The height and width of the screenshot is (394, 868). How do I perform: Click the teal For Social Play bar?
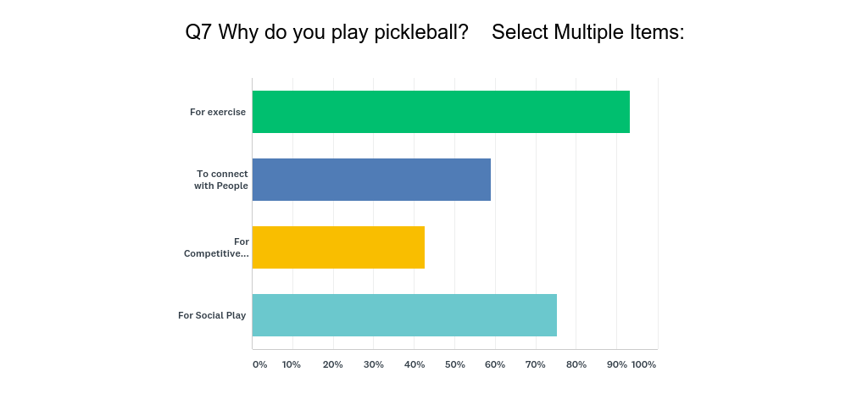(404, 315)
